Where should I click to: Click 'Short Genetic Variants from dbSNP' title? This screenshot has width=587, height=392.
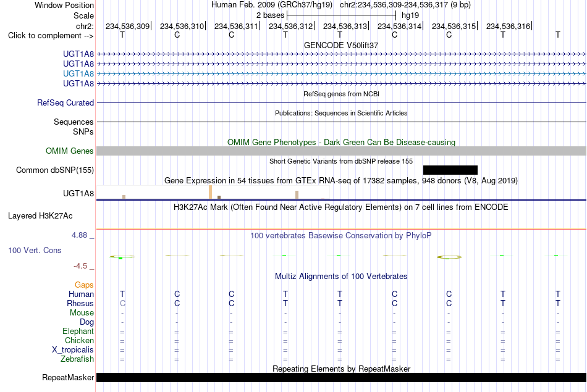point(341,161)
